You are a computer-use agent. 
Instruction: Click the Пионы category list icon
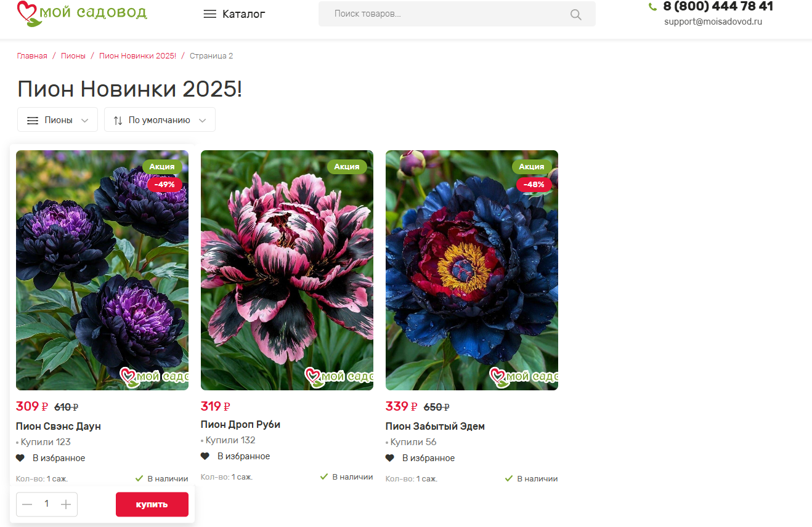point(33,121)
